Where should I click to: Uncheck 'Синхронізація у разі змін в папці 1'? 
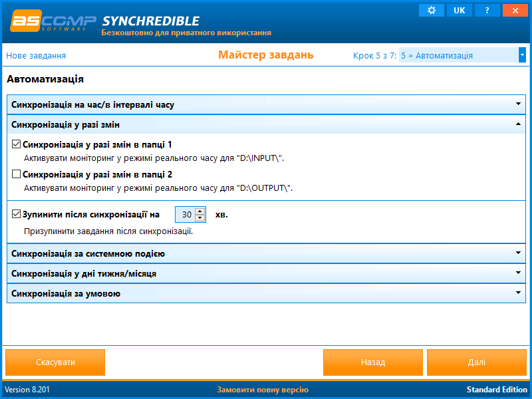click(x=16, y=144)
